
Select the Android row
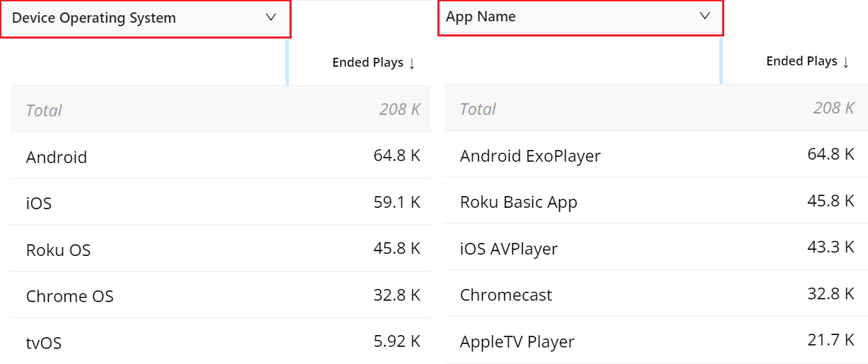pos(221,156)
